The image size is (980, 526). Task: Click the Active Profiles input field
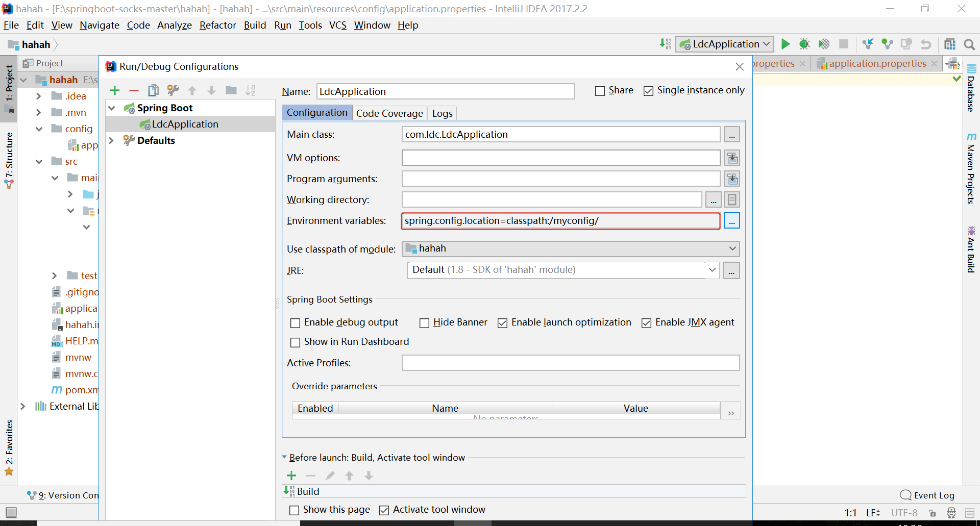571,363
